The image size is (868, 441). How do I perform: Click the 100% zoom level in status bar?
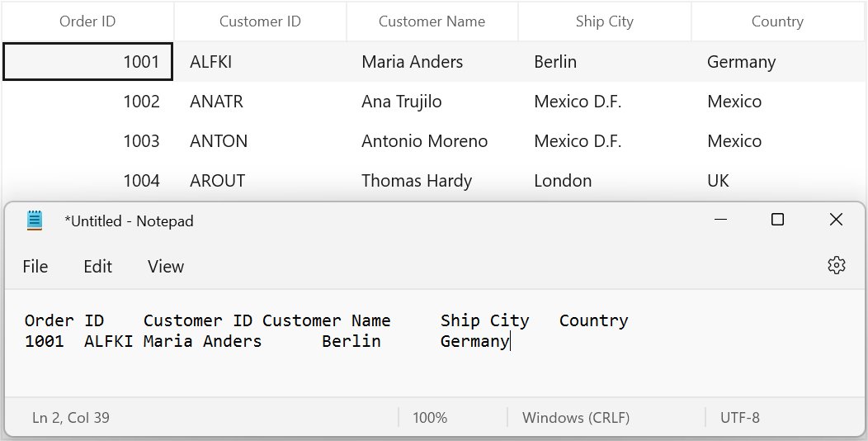click(430, 417)
